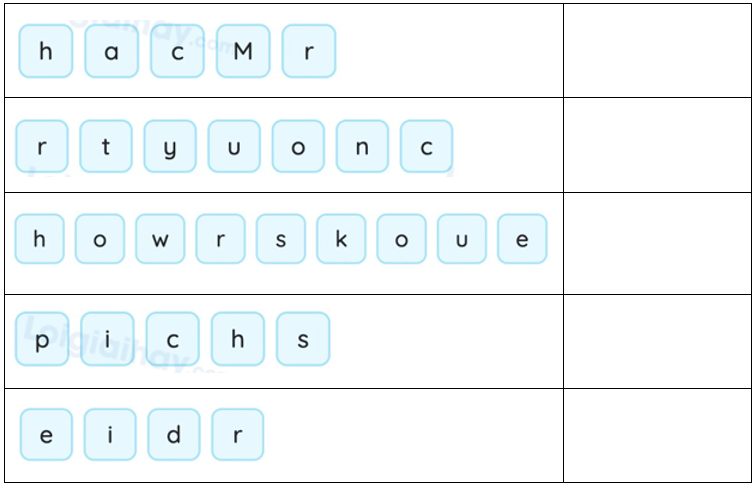756x486 pixels.
Task: Click the i tile in the bottom row
Action: [x=110, y=435]
